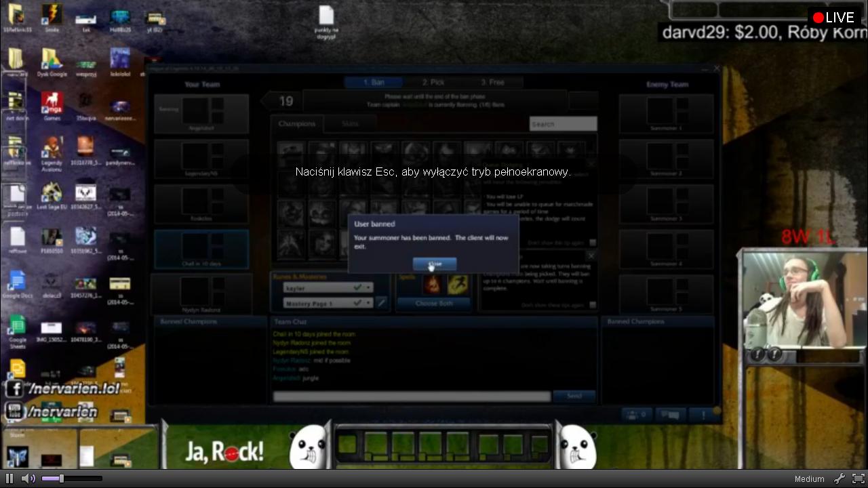This screenshot has width=868, height=488.
Task: Tick lower "Don't show this tip again" checkbox
Action: [593, 305]
